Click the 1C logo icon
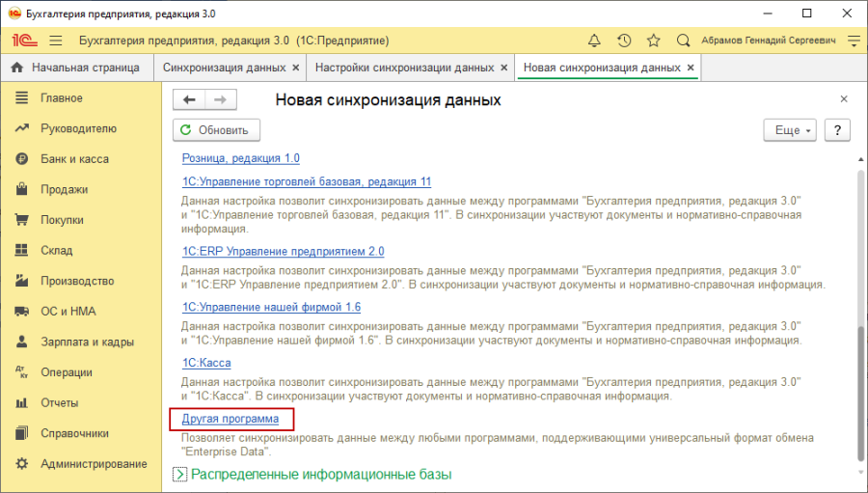 24,41
